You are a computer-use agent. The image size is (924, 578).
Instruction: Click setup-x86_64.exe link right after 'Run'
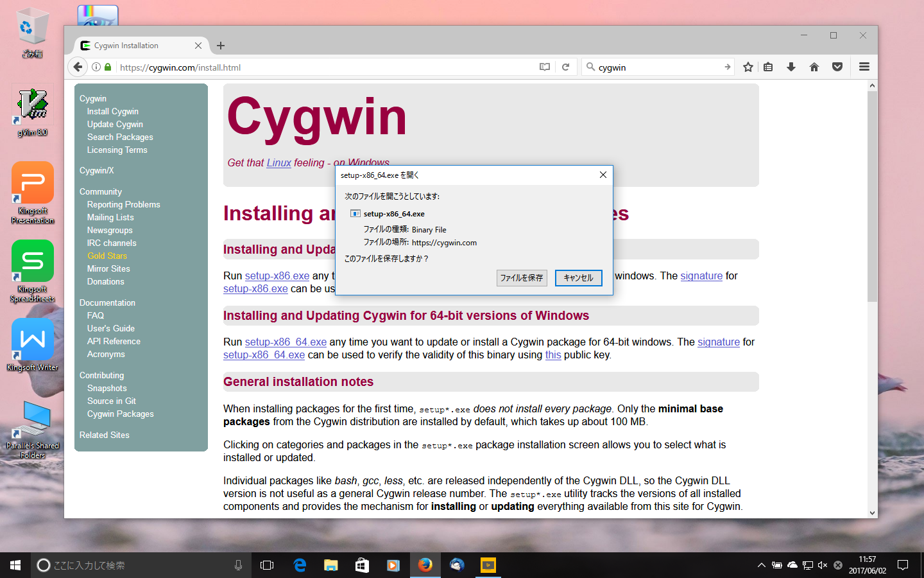coord(286,342)
